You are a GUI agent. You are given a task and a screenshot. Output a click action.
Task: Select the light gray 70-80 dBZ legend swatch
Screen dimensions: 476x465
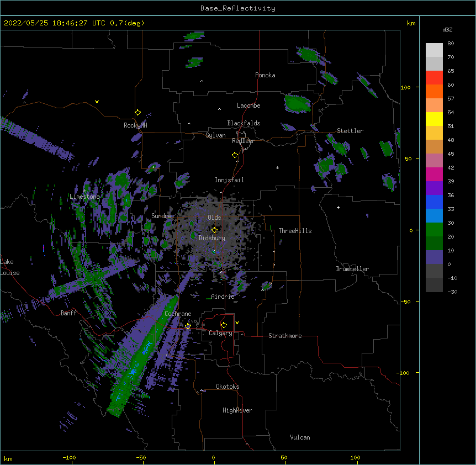434,50
